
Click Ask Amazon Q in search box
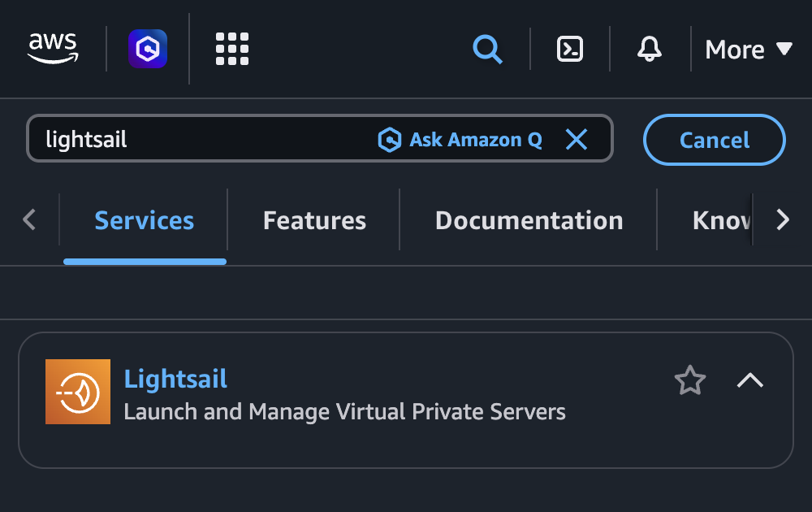(x=460, y=140)
